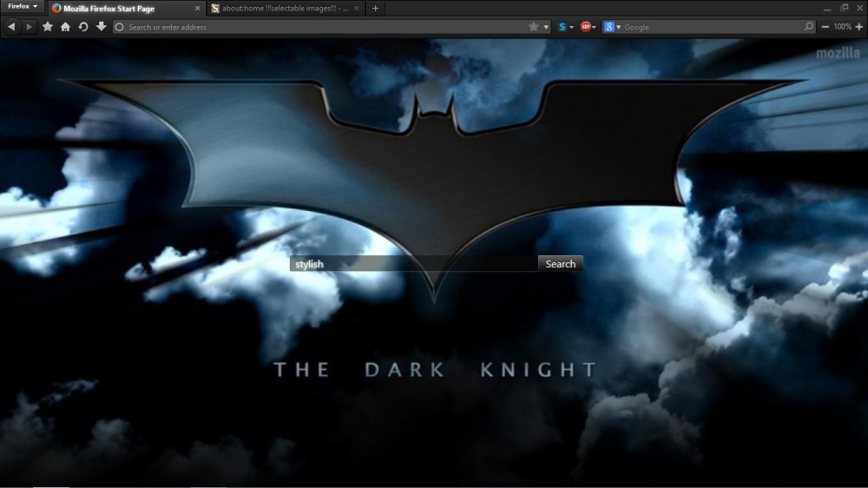Open the Firefox application menu

[23, 7]
